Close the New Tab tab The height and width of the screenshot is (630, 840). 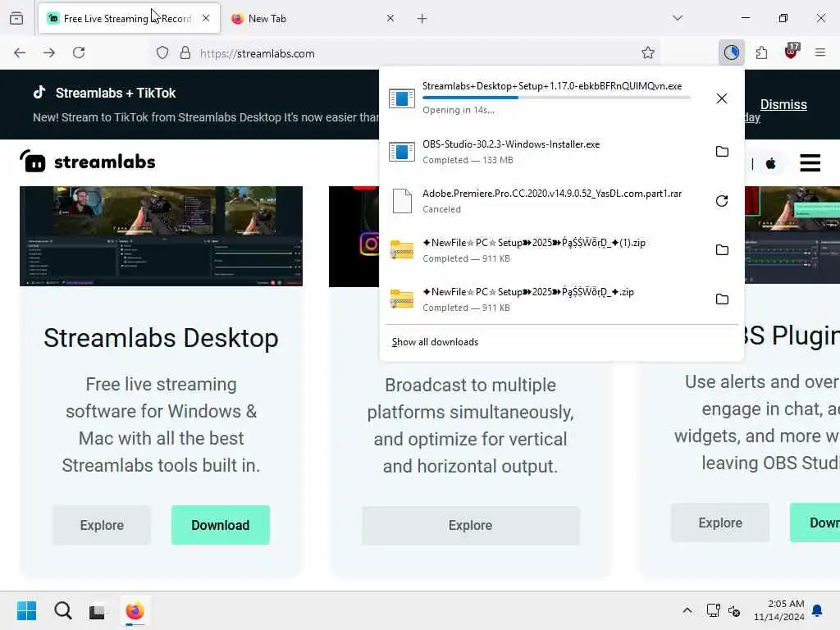390,18
